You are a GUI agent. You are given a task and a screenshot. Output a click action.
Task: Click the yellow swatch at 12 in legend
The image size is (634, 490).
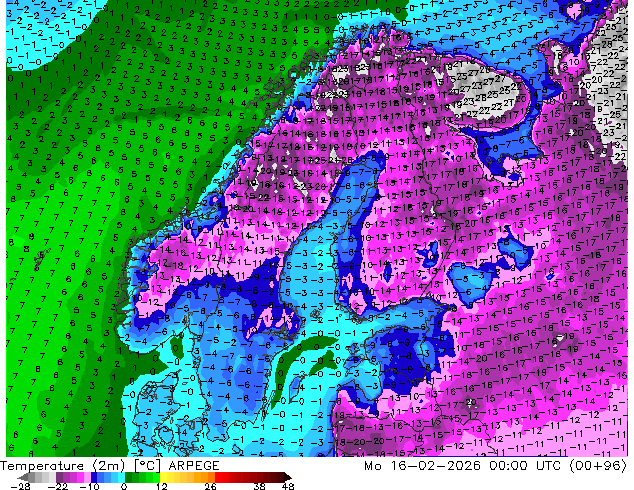[x=164, y=477]
